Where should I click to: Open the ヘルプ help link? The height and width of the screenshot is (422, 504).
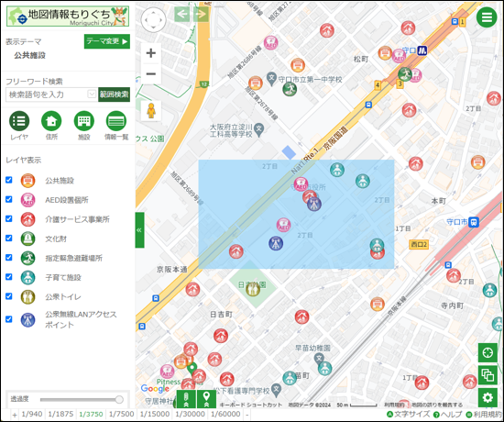(x=447, y=415)
